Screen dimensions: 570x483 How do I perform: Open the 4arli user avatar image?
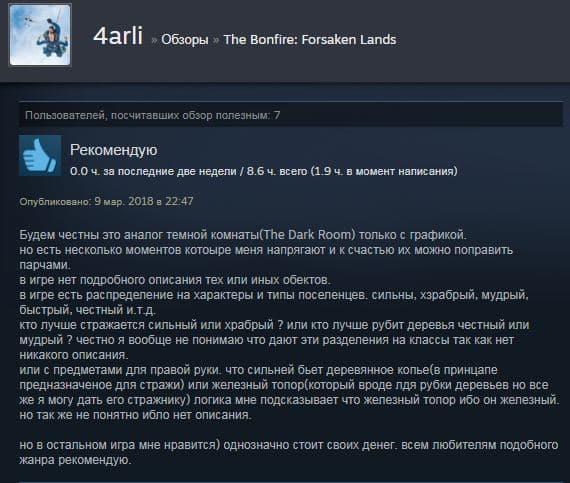pyautogui.click(x=40, y=35)
